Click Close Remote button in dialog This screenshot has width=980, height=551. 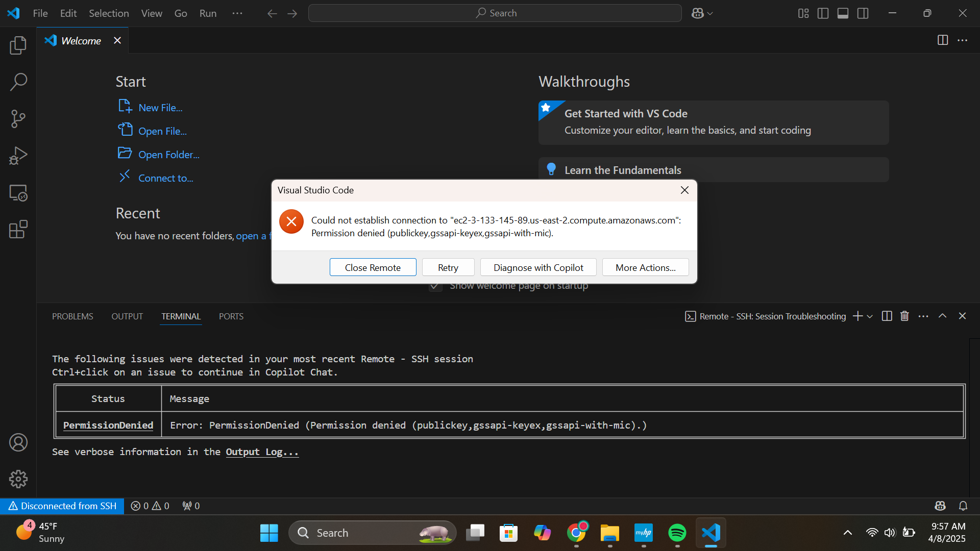373,267
